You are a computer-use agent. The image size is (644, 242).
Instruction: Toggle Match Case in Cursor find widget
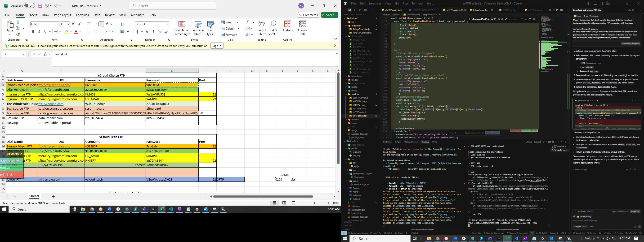click(498, 19)
